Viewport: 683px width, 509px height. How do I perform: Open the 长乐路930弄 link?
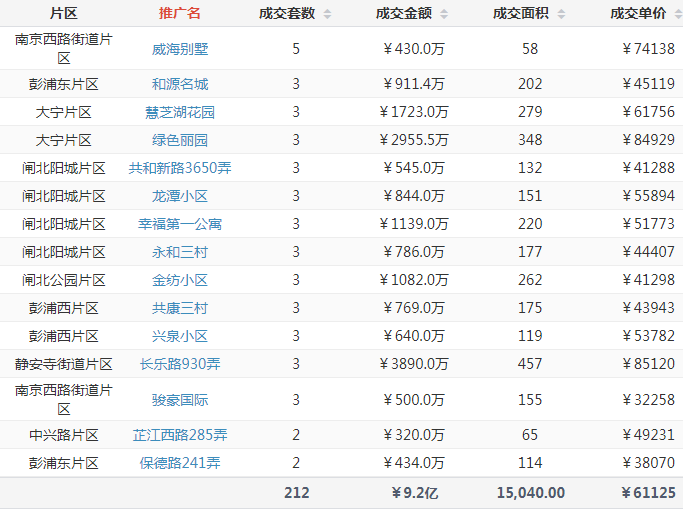[x=180, y=364]
